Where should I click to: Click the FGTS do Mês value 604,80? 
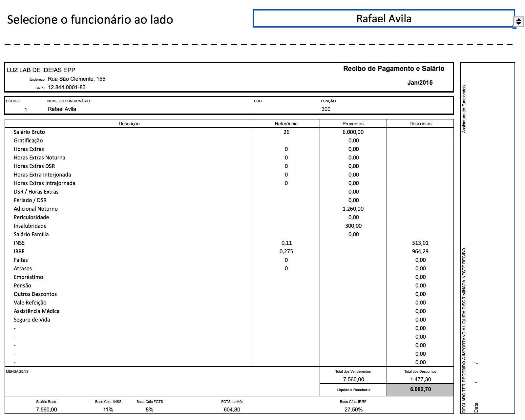[x=232, y=409]
